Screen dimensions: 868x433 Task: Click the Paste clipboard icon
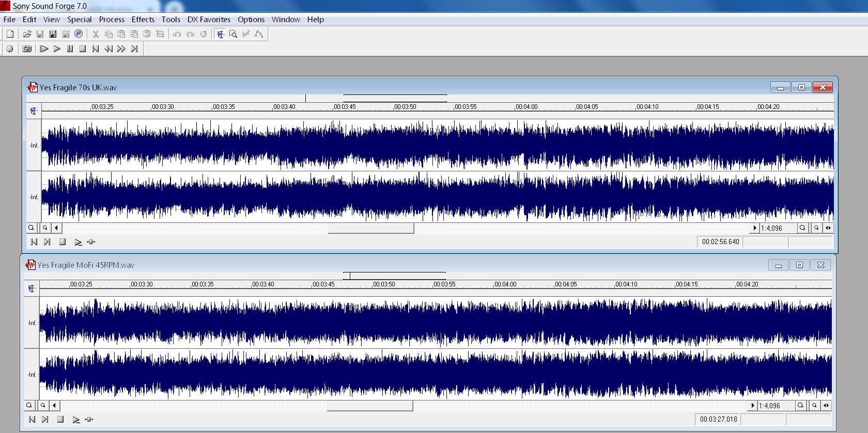(121, 34)
